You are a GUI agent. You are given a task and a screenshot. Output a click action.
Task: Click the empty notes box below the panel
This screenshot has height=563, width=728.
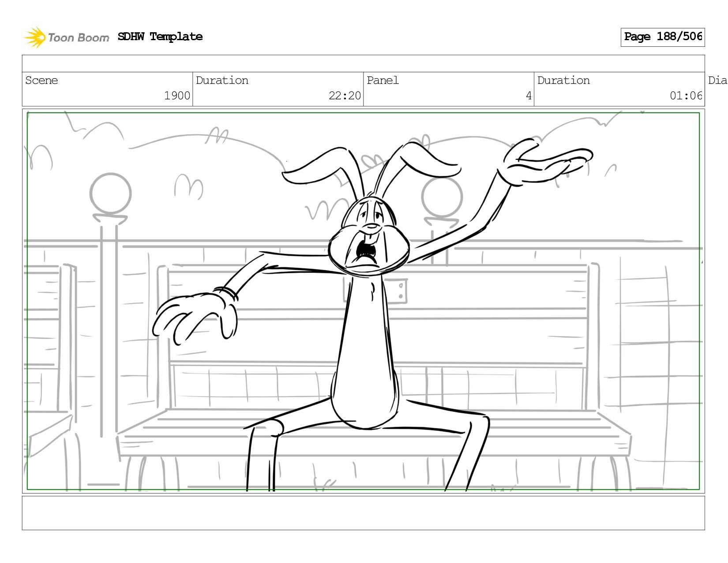pyautogui.click(x=364, y=513)
